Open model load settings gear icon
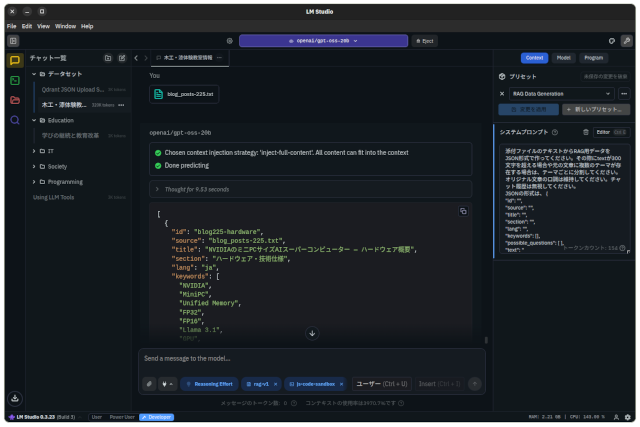This screenshot has width=640, height=427. (x=229, y=41)
